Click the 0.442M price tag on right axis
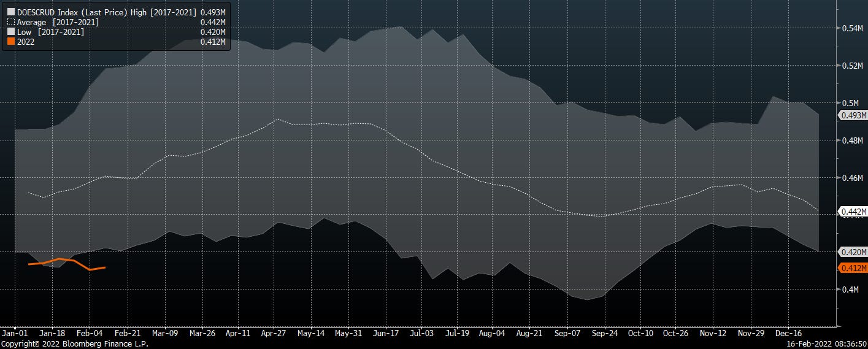This screenshot has width=868, height=349. (853, 212)
